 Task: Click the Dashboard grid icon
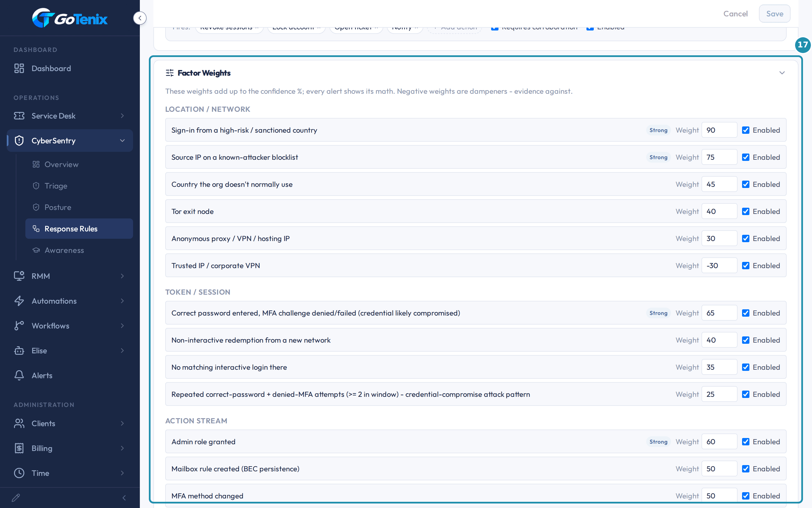tap(19, 69)
